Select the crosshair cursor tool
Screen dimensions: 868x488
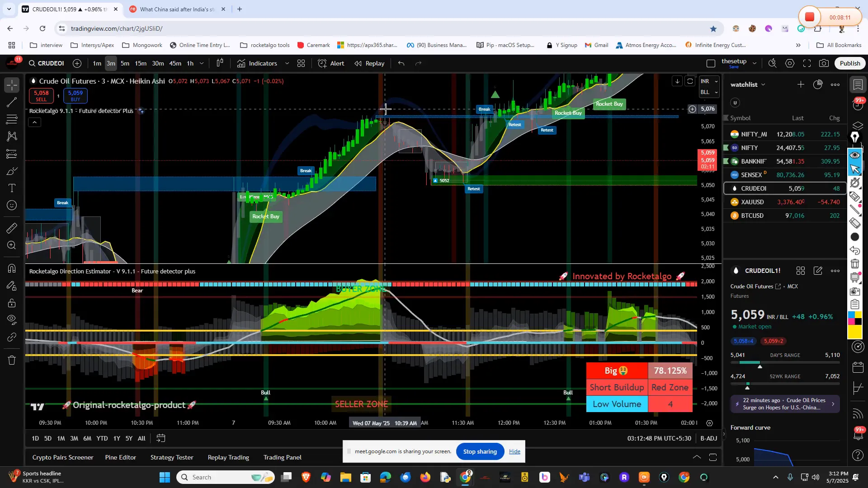12,85
